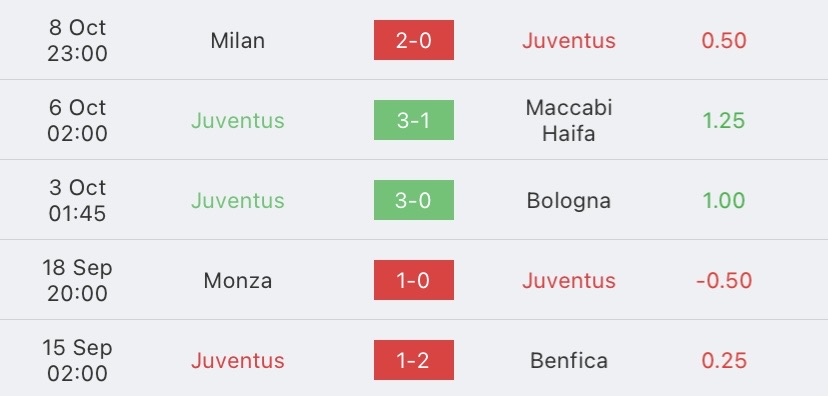Screen dimensions: 828x396
Task: Open the Juventus 3-1 Maccabi Haifa score
Action: click(413, 120)
